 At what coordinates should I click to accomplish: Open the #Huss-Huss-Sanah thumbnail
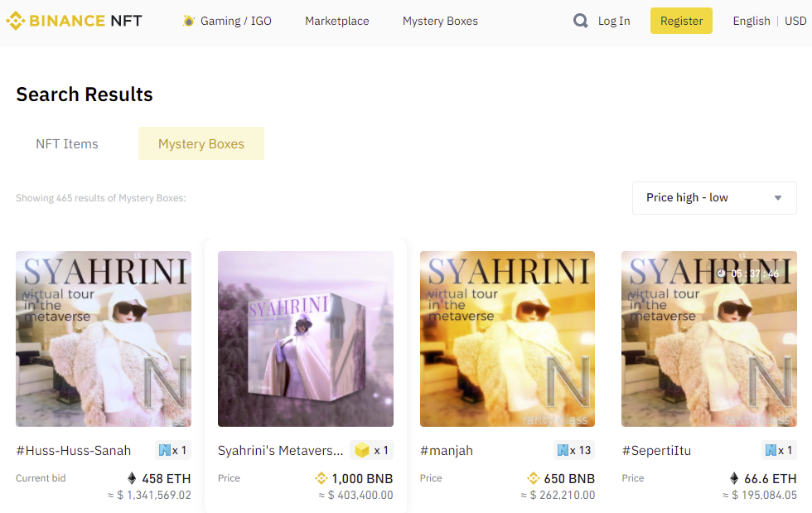[x=104, y=339]
